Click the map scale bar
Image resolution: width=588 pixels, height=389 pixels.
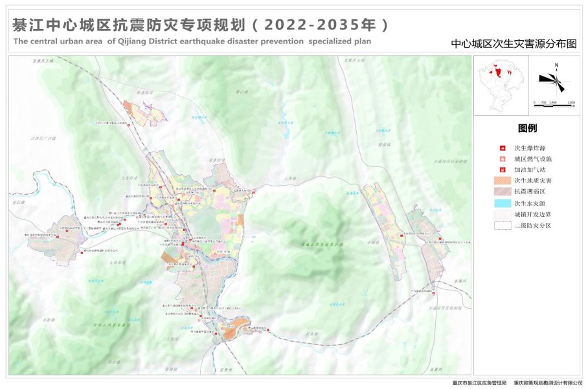(554, 102)
